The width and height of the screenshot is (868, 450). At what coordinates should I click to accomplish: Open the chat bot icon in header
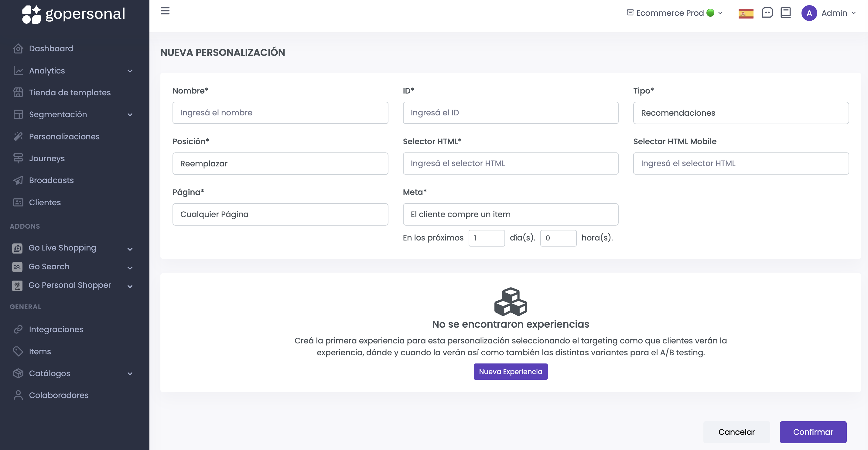pos(767,13)
